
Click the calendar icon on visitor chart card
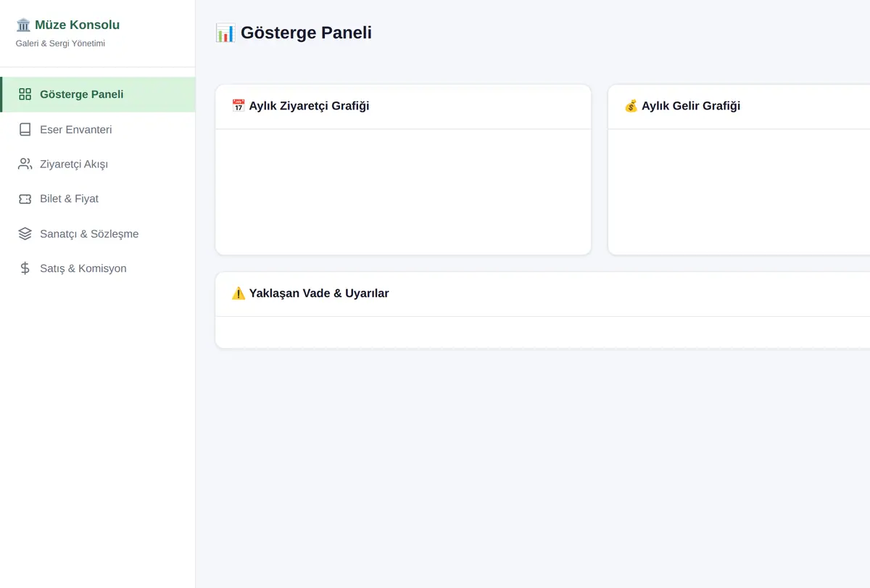(x=239, y=106)
